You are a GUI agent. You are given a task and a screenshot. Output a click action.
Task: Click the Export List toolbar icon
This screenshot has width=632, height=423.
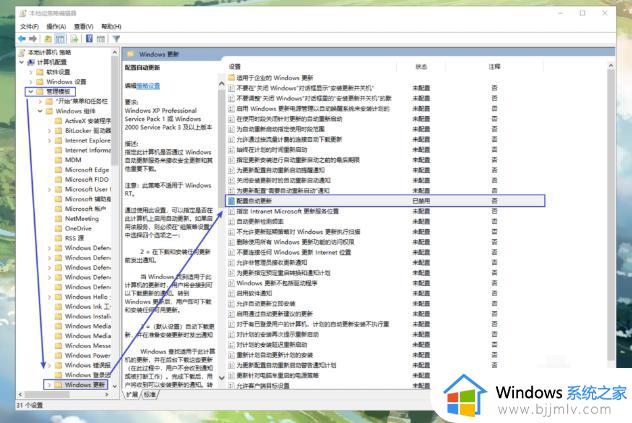click(x=75, y=39)
